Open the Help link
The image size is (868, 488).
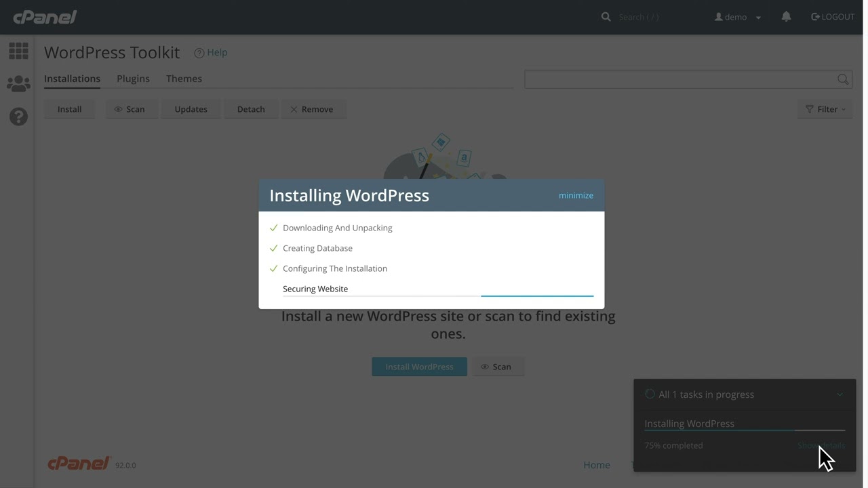click(217, 52)
